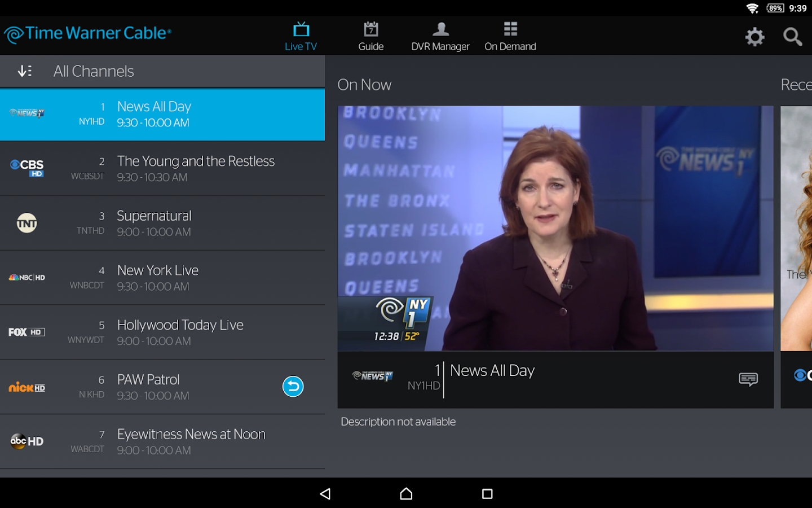Click the TNTHD channel callsign

90,230
